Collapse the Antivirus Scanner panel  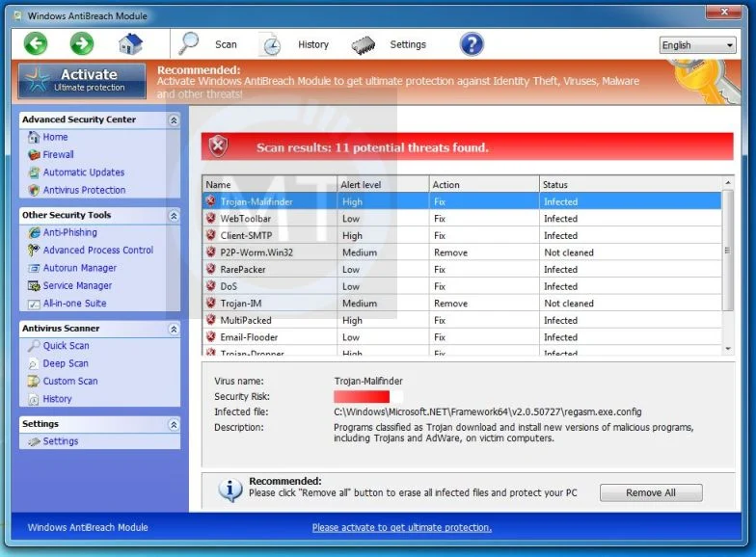(x=174, y=330)
